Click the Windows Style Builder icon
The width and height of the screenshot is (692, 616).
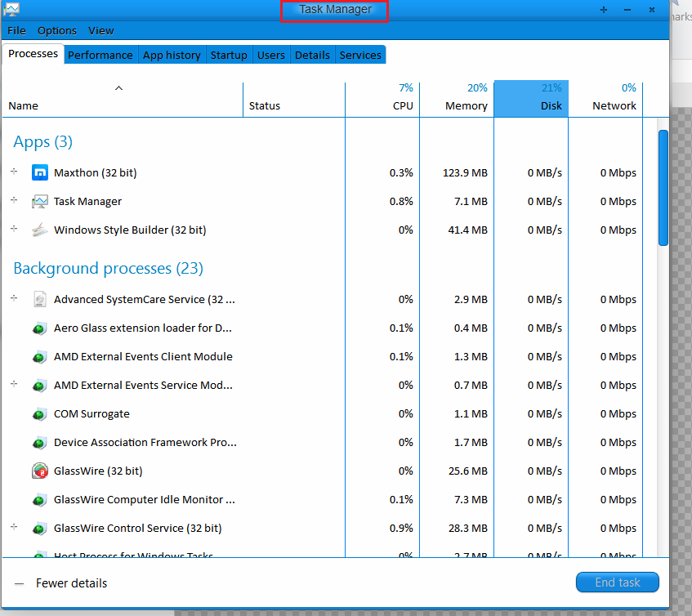(x=40, y=230)
